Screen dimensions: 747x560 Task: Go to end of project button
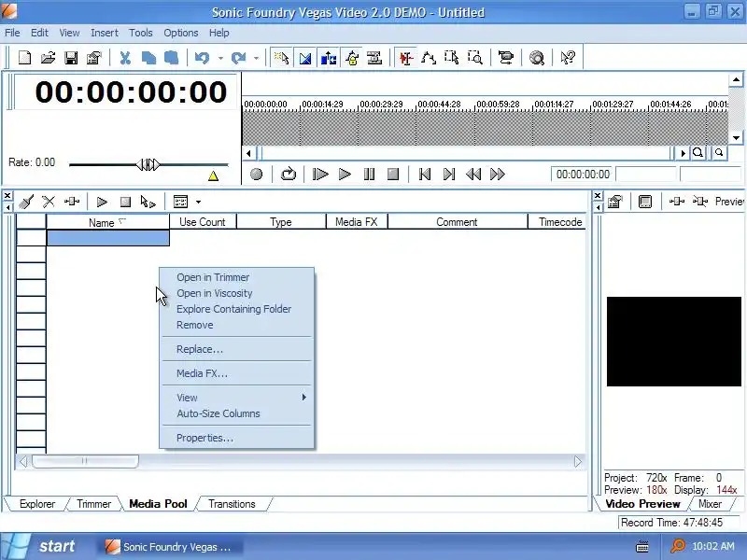[x=449, y=175]
